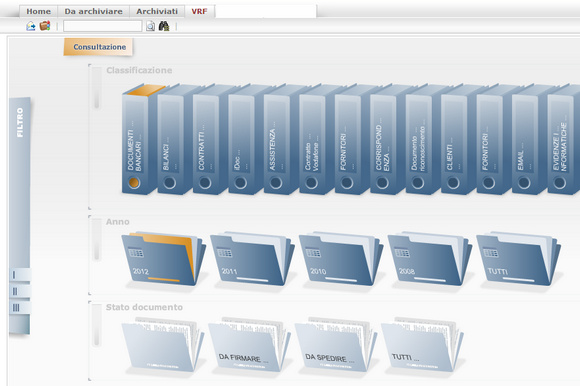Click the Classificazione section scroll handle

click(x=97, y=88)
